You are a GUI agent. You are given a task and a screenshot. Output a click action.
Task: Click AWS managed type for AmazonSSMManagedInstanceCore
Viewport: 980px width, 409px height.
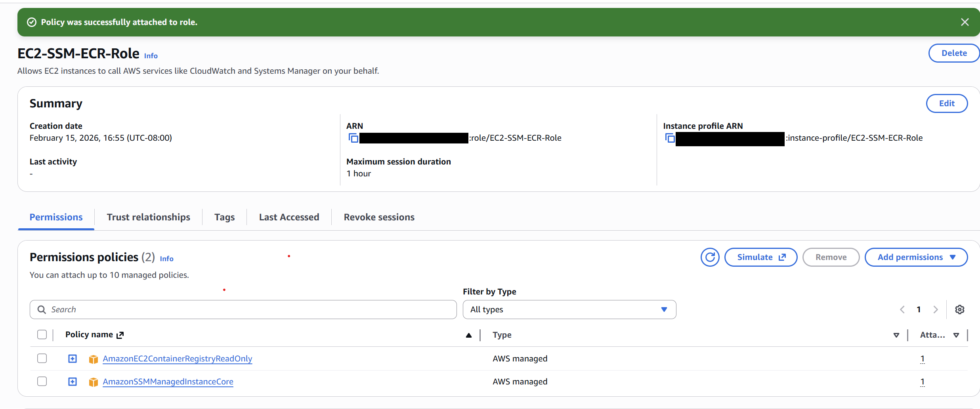click(x=520, y=382)
